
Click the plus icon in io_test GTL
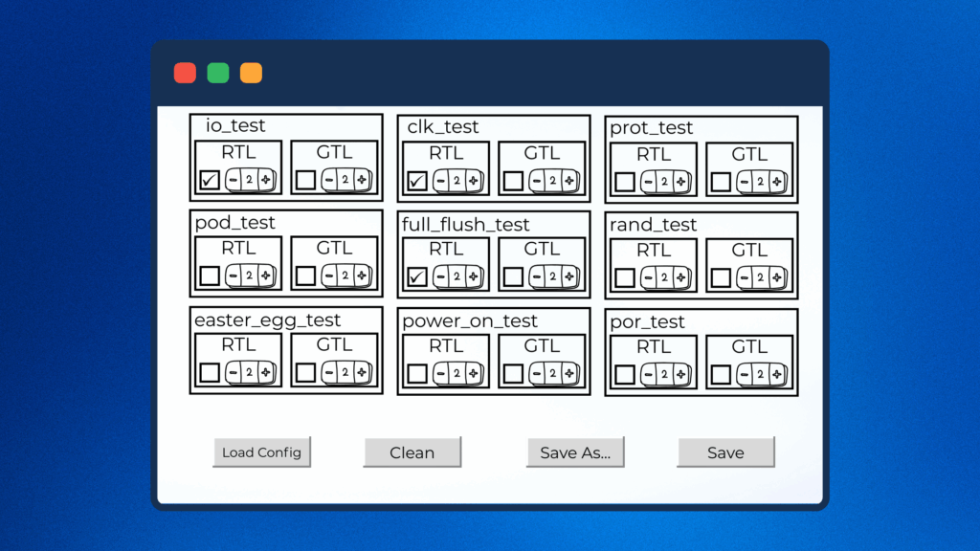pyautogui.click(x=361, y=180)
